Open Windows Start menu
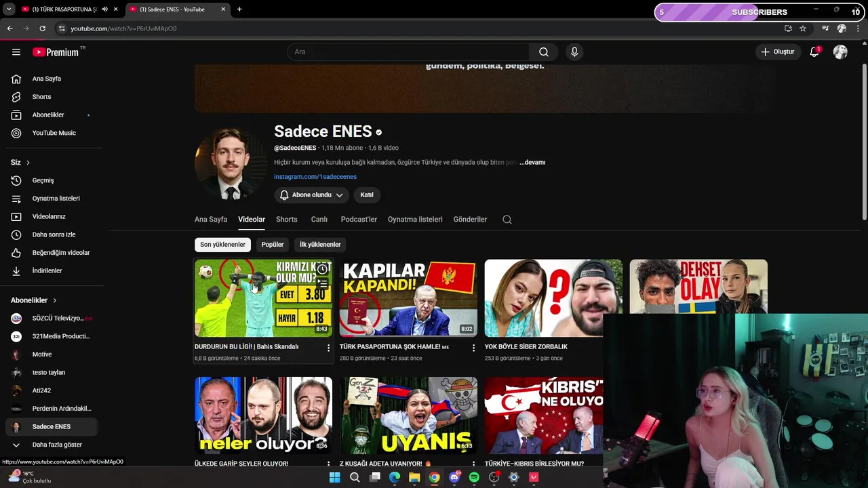Viewport: 868px width, 488px height. point(334,477)
